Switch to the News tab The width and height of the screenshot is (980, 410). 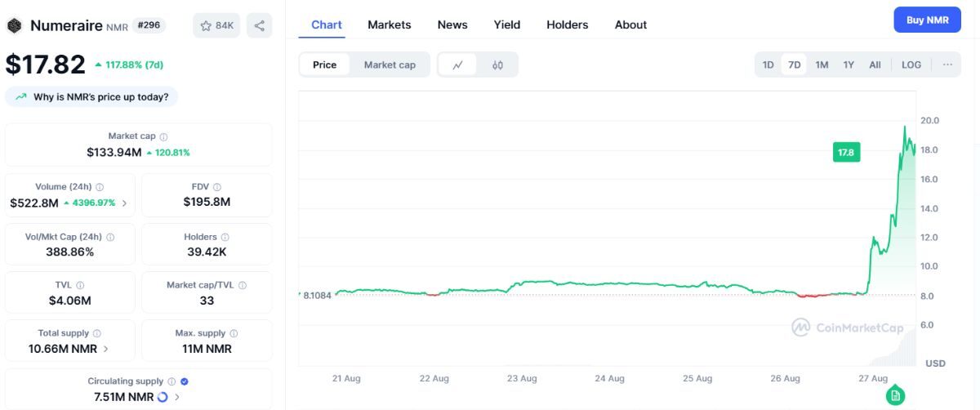[452, 25]
